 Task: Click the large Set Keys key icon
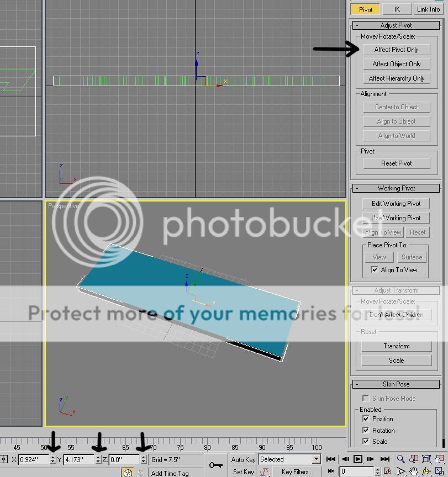pos(216,465)
